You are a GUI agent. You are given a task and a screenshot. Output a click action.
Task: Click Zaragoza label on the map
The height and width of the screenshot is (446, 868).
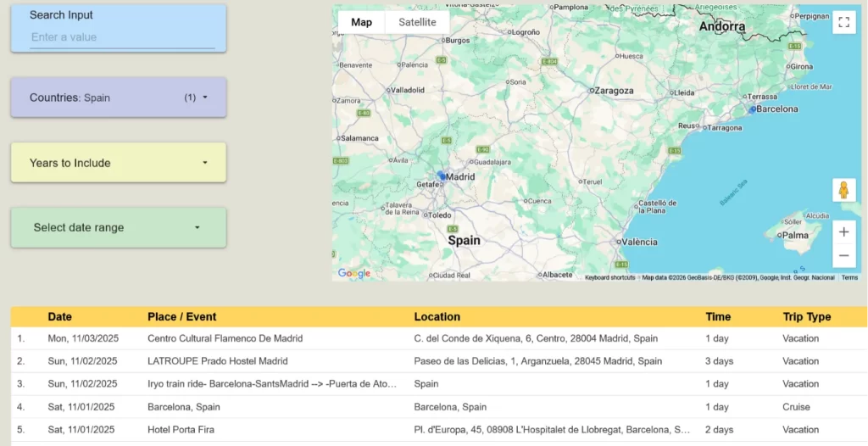coord(614,91)
